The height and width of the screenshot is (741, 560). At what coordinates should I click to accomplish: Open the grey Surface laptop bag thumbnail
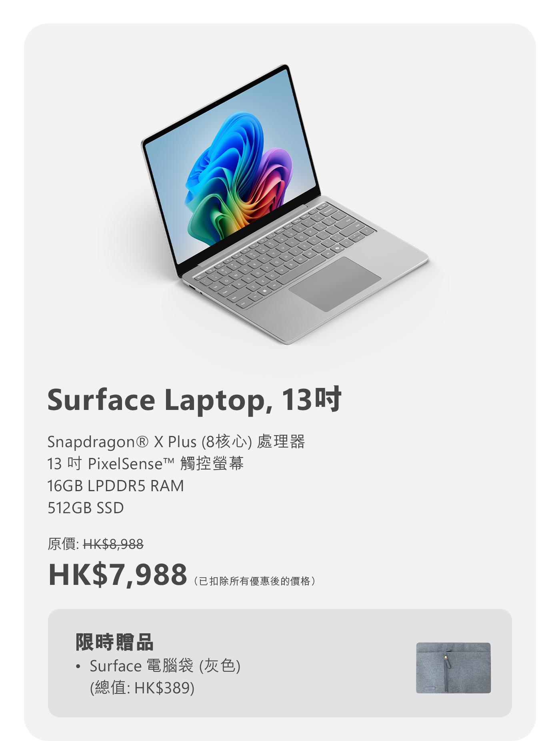click(453, 668)
